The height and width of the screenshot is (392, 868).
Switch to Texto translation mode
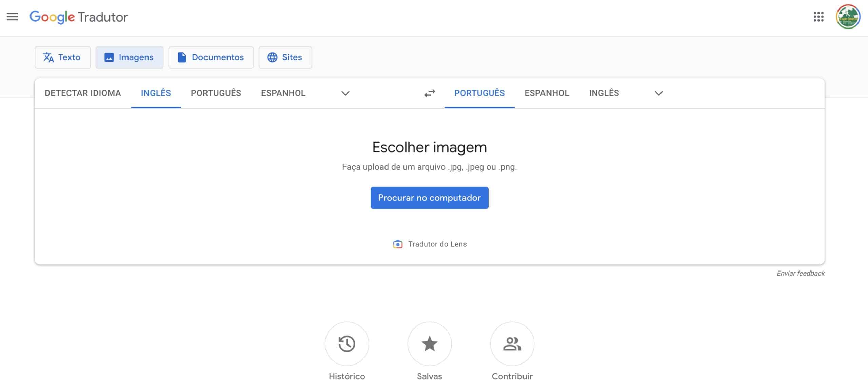click(x=63, y=57)
